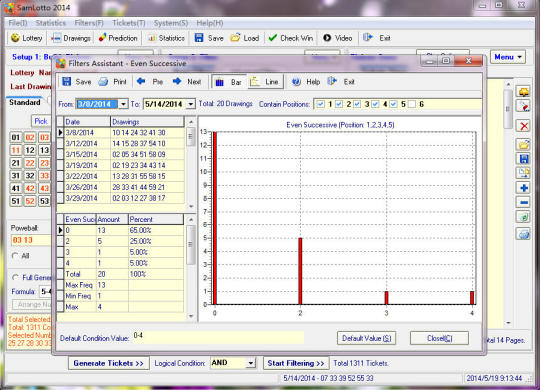Screen dimensions: 540x390
Task: Click Exit in Filters Assistant toolbar
Action: coord(341,82)
